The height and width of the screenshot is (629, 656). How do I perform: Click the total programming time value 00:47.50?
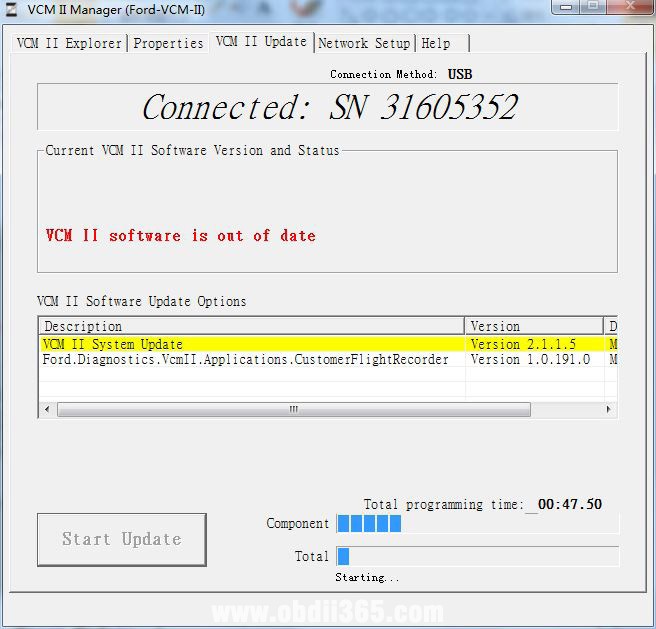(570, 504)
